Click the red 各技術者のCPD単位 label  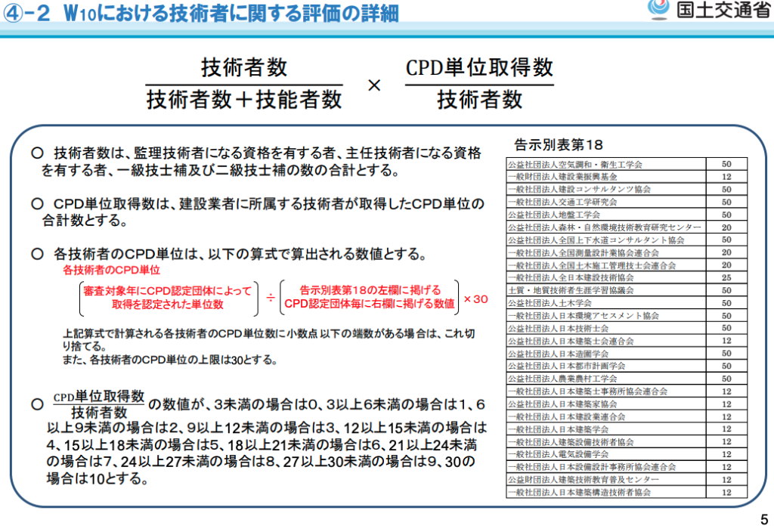click(x=111, y=270)
